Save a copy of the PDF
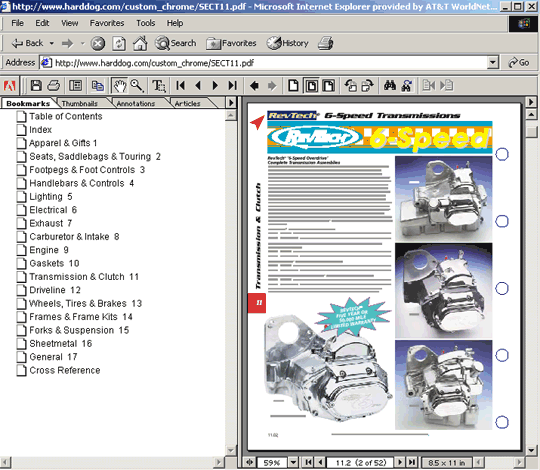This screenshot has width=540, height=470. (36, 85)
